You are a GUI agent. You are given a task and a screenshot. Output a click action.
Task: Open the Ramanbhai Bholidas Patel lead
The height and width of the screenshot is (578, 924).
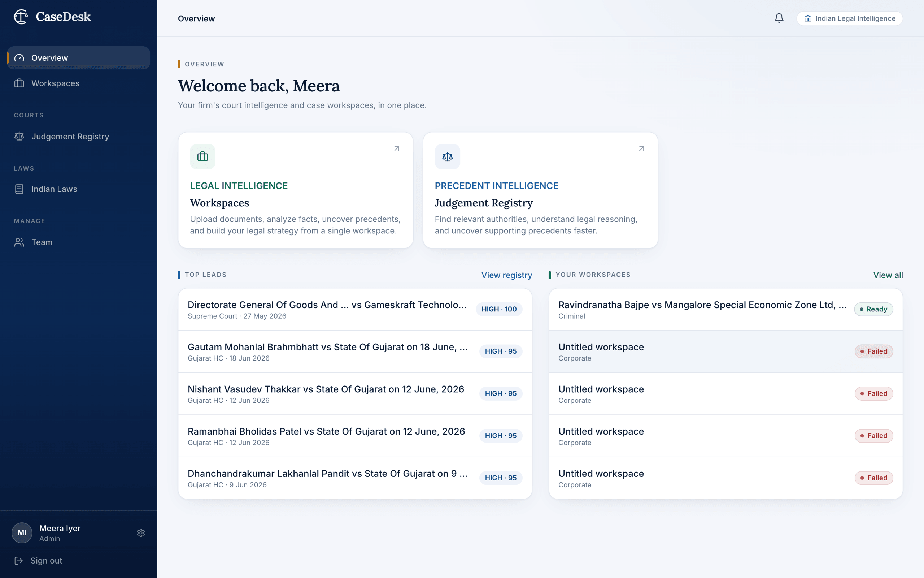point(355,436)
